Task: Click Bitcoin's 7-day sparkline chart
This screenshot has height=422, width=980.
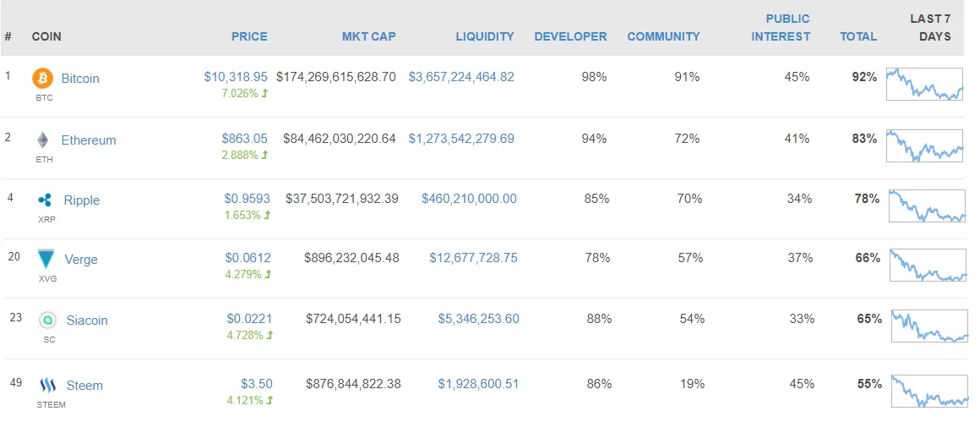Action: (924, 84)
